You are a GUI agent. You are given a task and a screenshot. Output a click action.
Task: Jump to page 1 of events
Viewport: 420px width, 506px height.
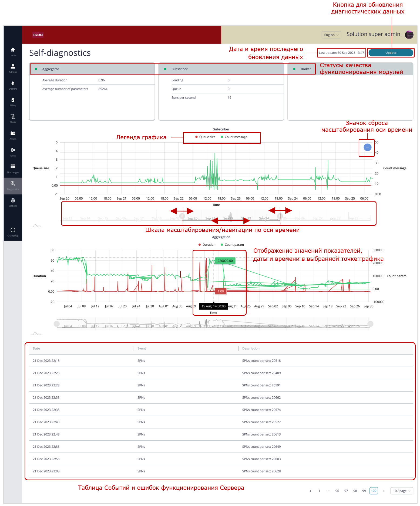(x=319, y=491)
